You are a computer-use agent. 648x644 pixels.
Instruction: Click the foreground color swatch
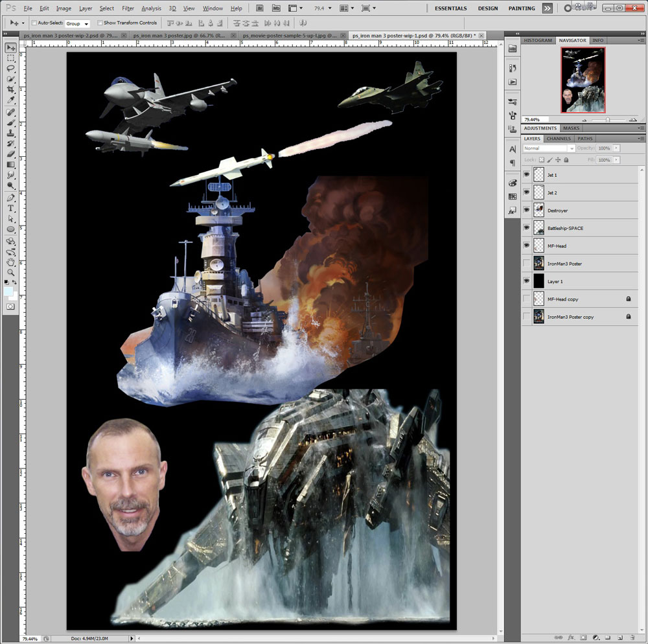pyautogui.click(x=8, y=292)
